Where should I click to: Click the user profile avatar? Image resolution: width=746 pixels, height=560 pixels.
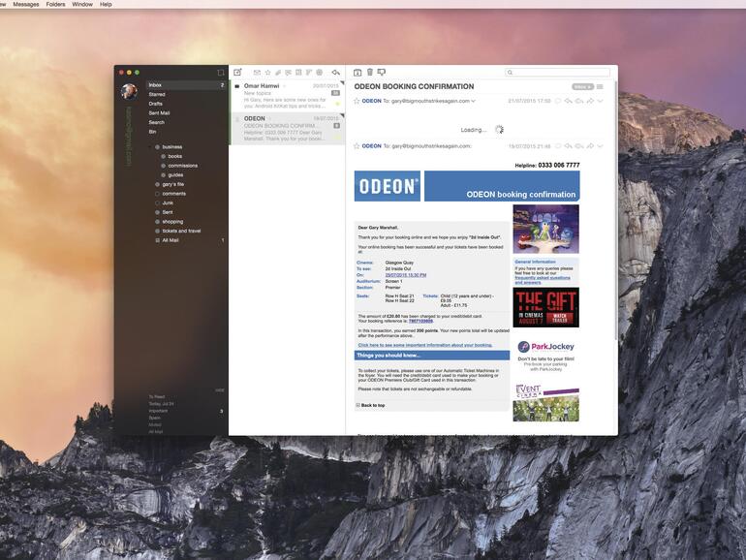coord(129,91)
